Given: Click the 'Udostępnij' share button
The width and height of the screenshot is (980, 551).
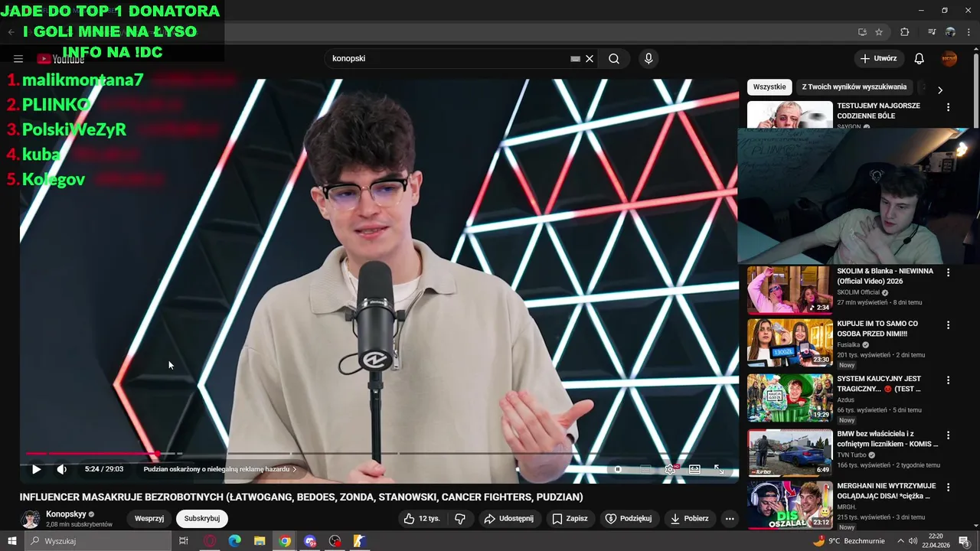Looking at the screenshot, I should (508, 519).
